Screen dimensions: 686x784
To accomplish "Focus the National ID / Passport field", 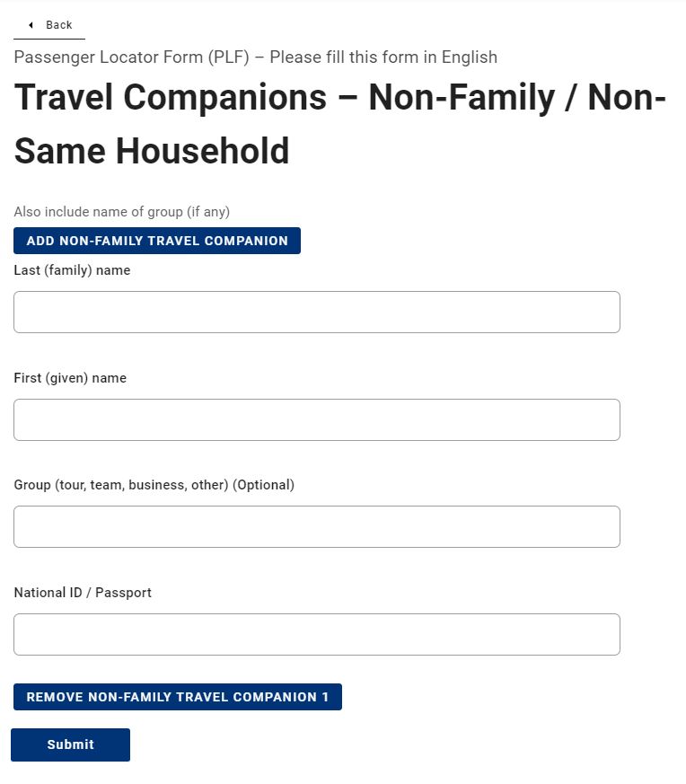I will pyautogui.click(x=316, y=634).
